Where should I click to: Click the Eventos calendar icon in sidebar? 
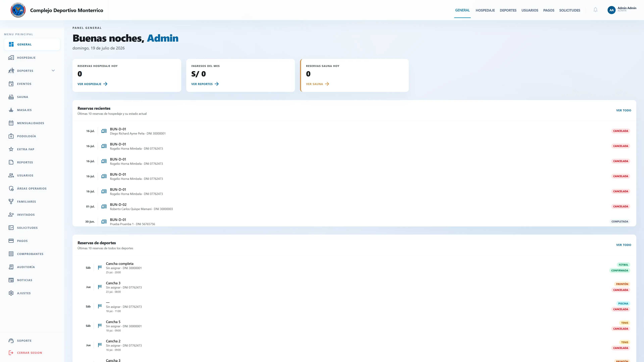pyautogui.click(x=11, y=84)
